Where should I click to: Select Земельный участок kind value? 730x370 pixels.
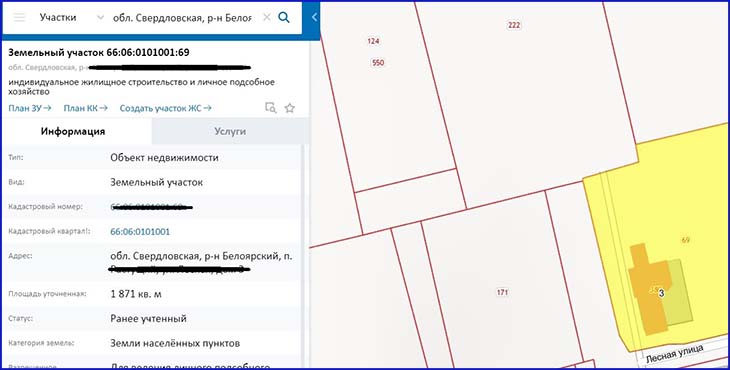pos(156,182)
